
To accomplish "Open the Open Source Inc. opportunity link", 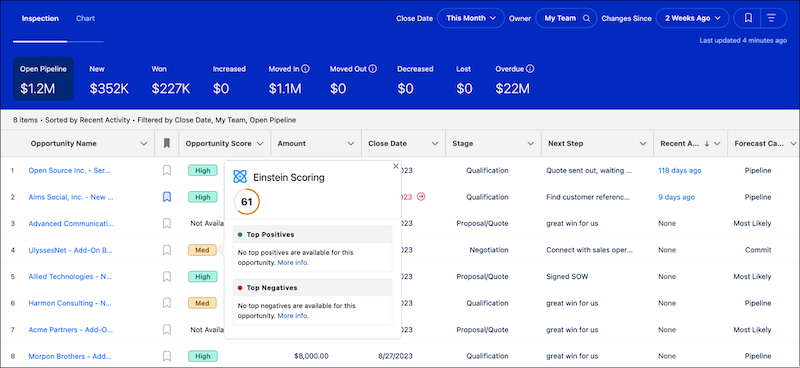I will [x=69, y=170].
